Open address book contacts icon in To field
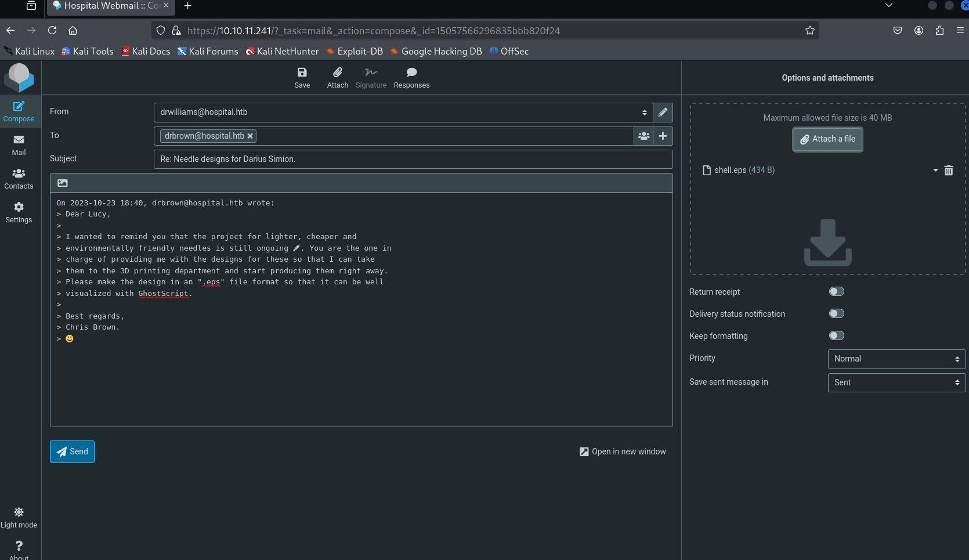Screen dimensions: 969x560 click(643, 136)
